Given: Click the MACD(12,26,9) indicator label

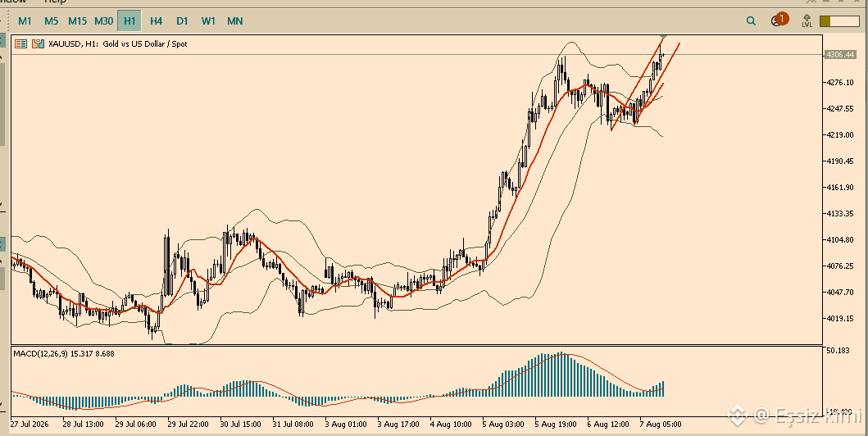Looking at the screenshot, I should 64,353.
